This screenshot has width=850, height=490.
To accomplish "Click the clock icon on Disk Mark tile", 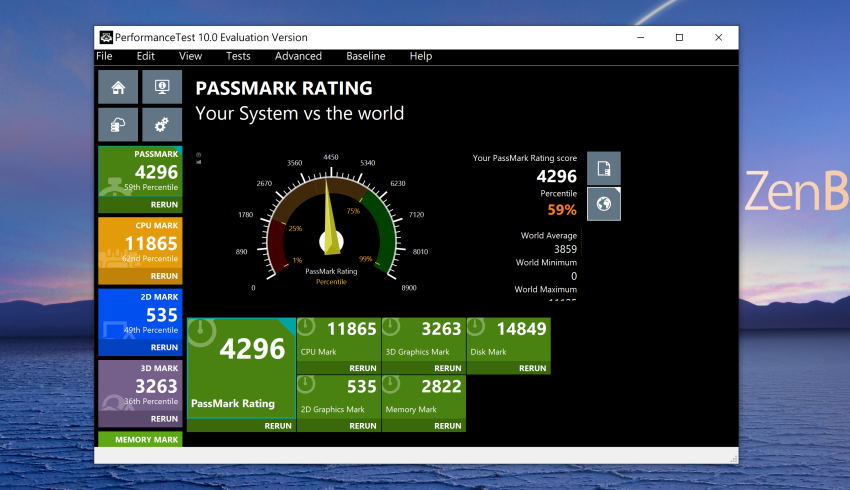I will click(476, 327).
